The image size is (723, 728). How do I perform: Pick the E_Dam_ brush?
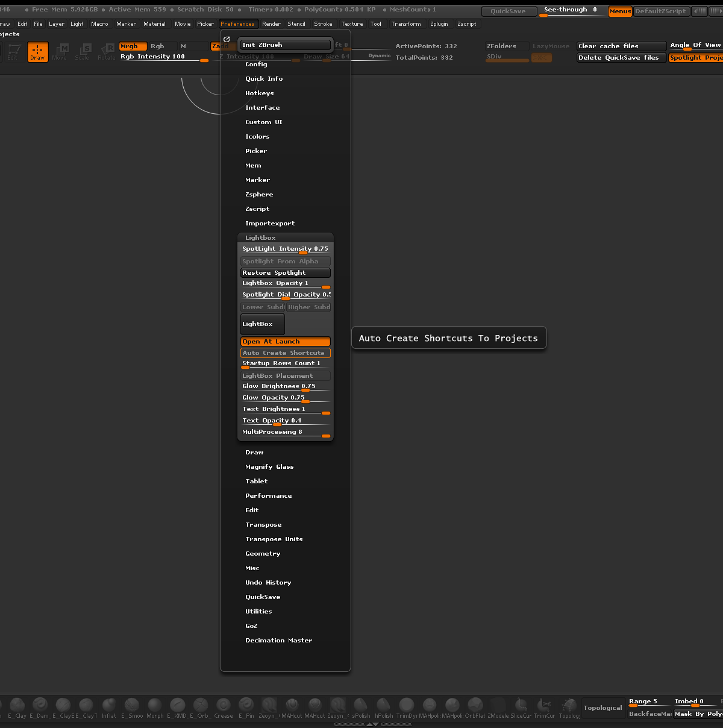(x=40, y=708)
